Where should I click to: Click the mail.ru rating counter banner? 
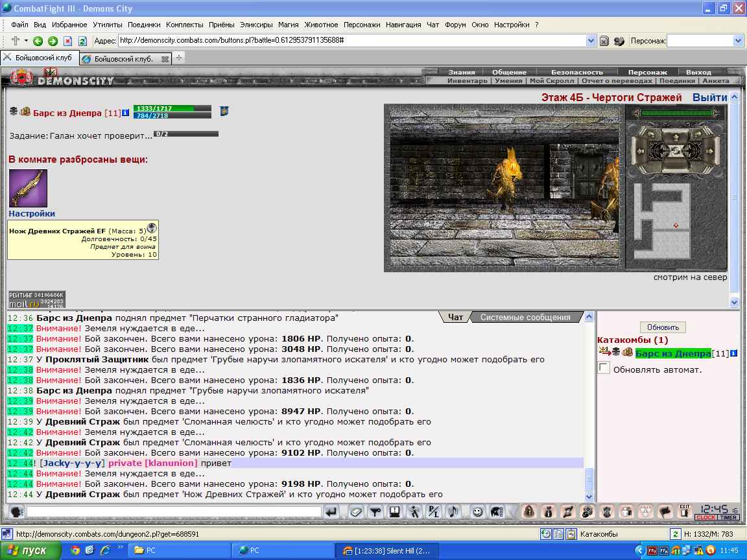coord(37,299)
